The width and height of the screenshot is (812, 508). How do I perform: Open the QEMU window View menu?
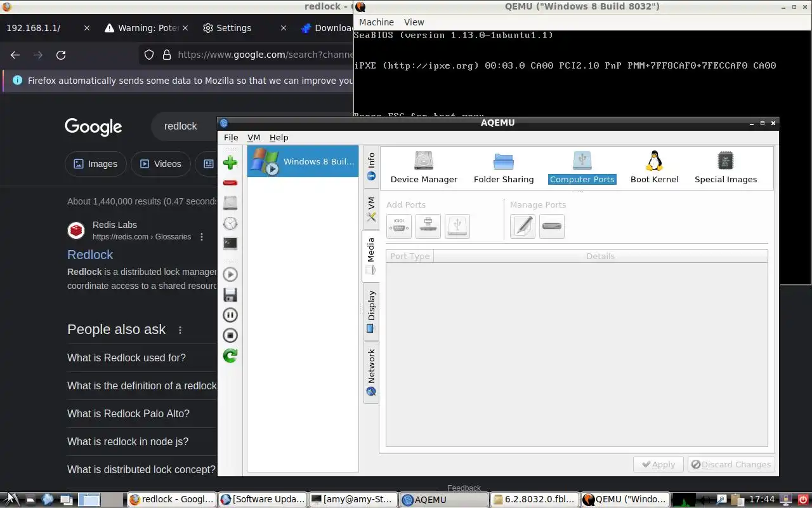pos(414,22)
